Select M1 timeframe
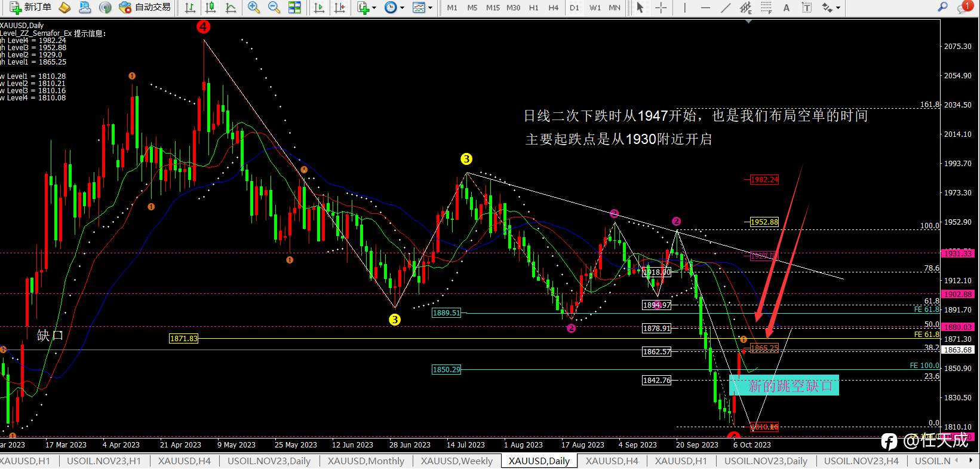Image resolution: width=980 pixels, height=469 pixels. (452, 8)
